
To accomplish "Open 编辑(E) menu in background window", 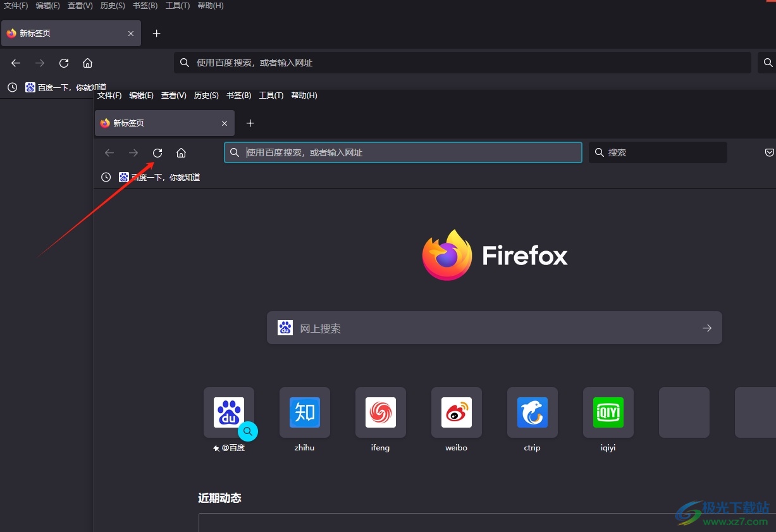I will click(x=48, y=6).
